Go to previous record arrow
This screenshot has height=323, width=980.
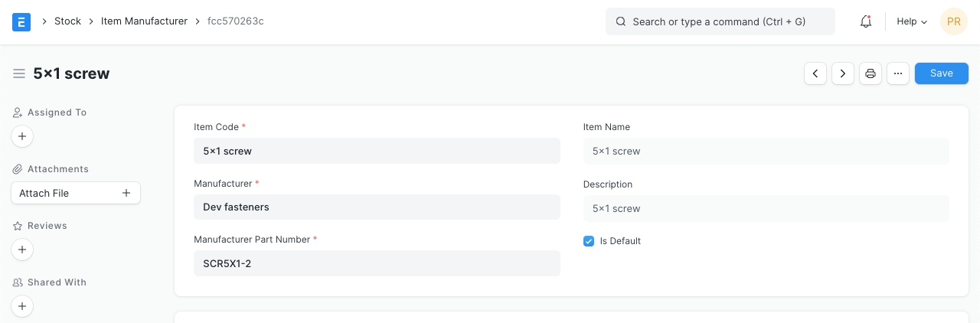815,73
